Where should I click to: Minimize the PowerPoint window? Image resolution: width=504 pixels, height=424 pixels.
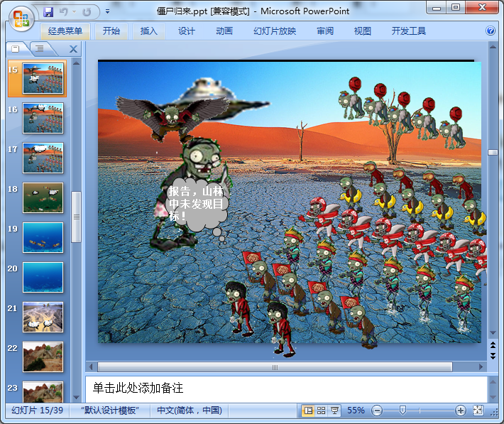pos(436,8)
